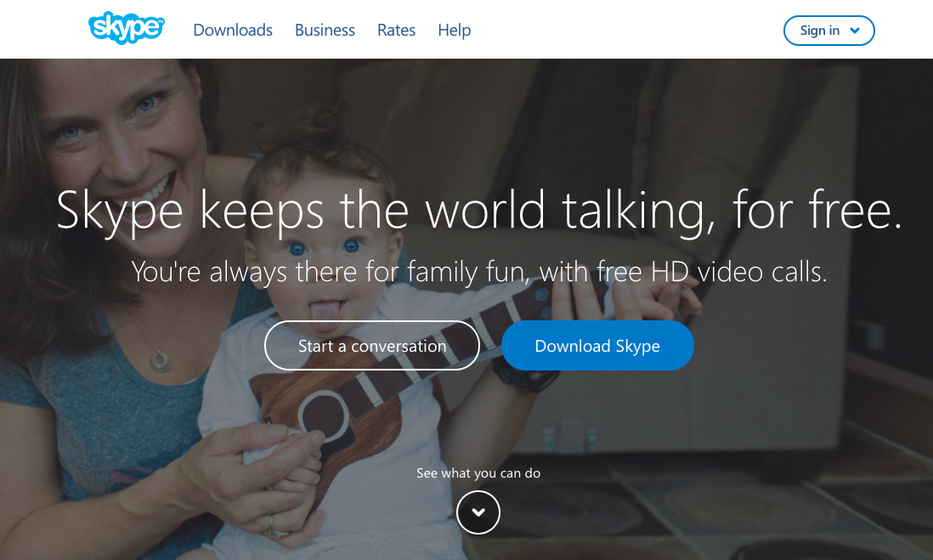Expand the Sign in dropdown chevron
The image size is (933, 560).
point(855,31)
